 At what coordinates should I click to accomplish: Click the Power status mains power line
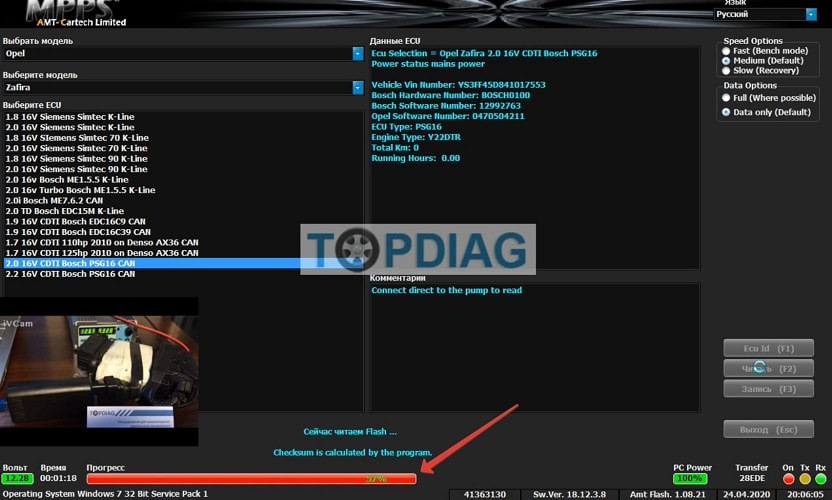pyautogui.click(x=428, y=64)
